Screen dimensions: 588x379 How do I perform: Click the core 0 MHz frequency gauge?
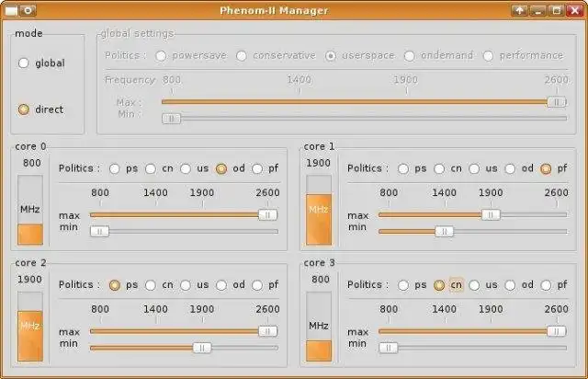[x=30, y=210]
